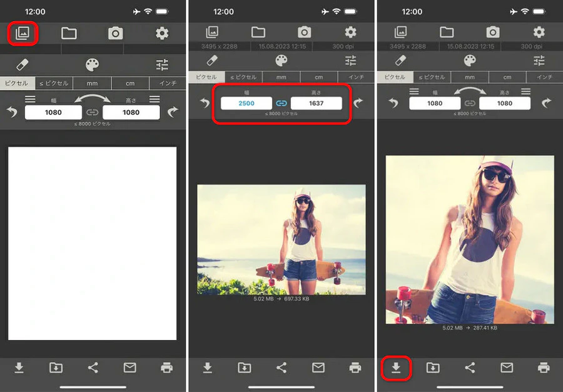This screenshot has height=392, width=563.
Task: Open color palette icon on 2500-width screen
Action: [281, 60]
